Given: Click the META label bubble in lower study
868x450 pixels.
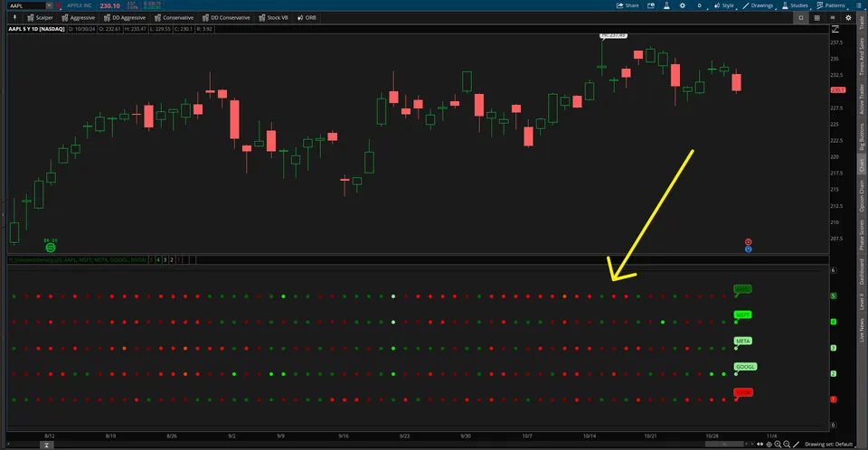Looking at the screenshot, I should point(742,341).
